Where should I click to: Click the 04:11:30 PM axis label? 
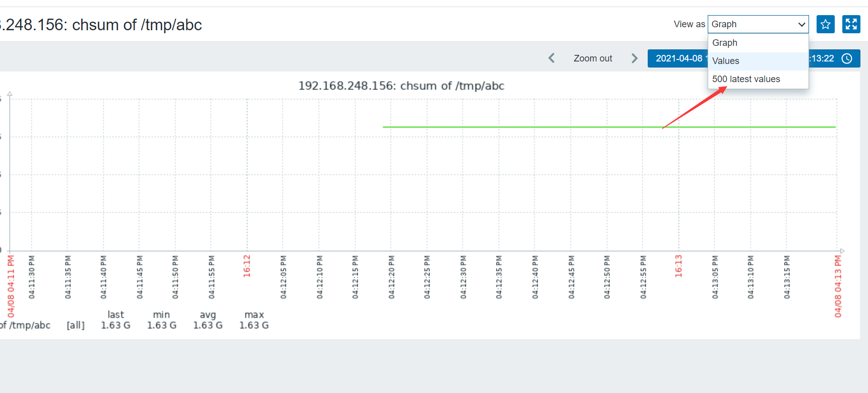pyautogui.click(x=31, y=277)
